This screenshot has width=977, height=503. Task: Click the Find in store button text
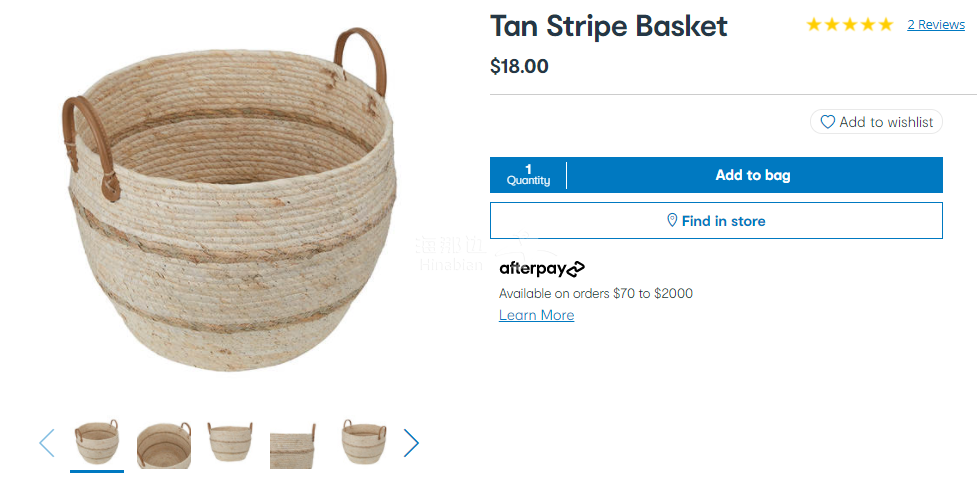pyautogui.click(x=723, y=221)
